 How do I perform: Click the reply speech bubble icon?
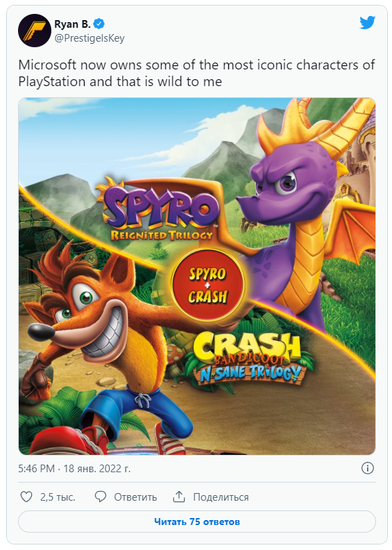pyautogui.click(x=101, y=497)
